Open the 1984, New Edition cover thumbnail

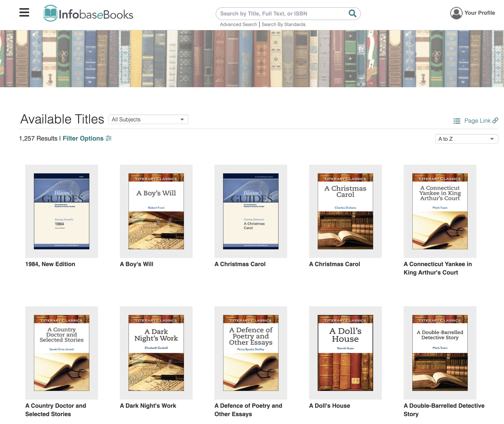[61, 211]
